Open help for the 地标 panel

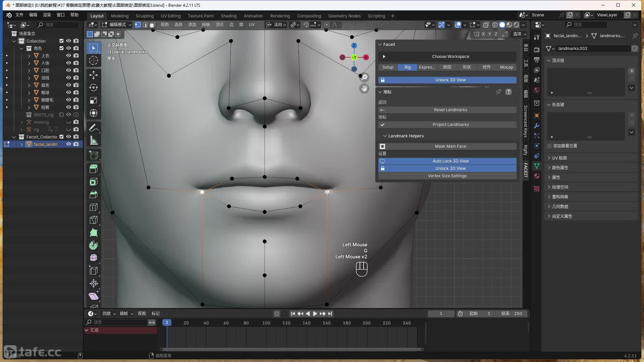click(x=508, y=92)
